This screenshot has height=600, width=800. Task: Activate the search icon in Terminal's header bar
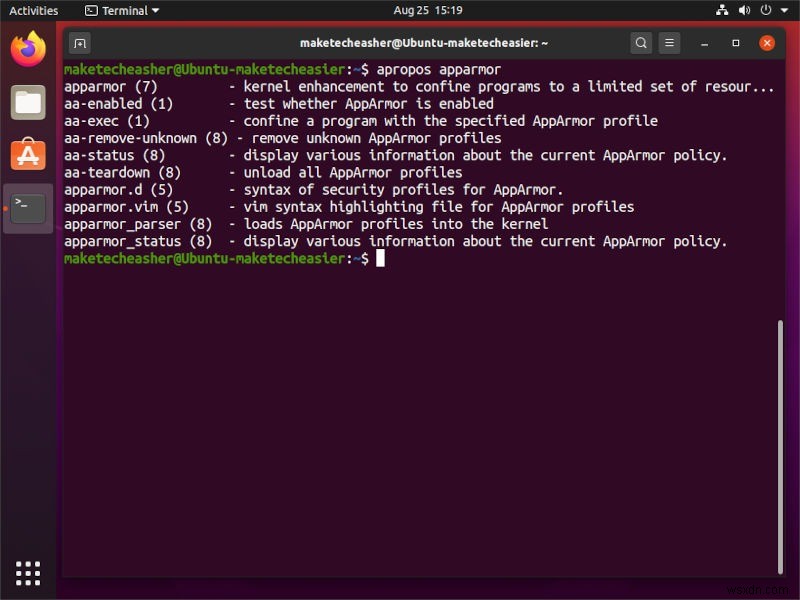(641, 43)
